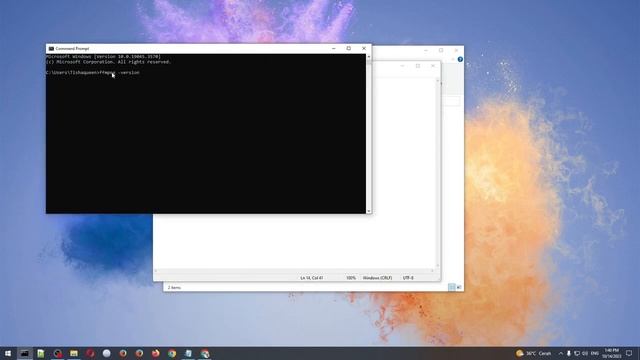
Task: Collapse the File Explorer ribbon chevron
Action: [x=453, y=60]
